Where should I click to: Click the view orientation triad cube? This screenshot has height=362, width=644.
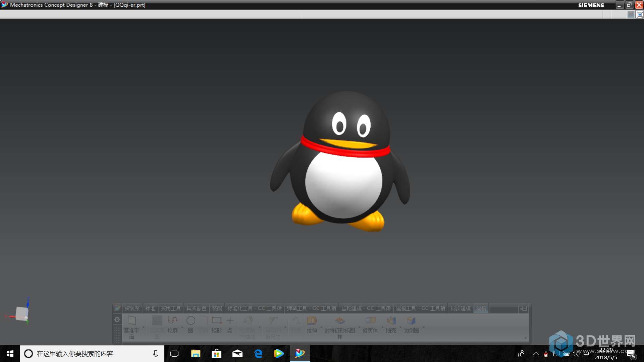click(22, 314)
